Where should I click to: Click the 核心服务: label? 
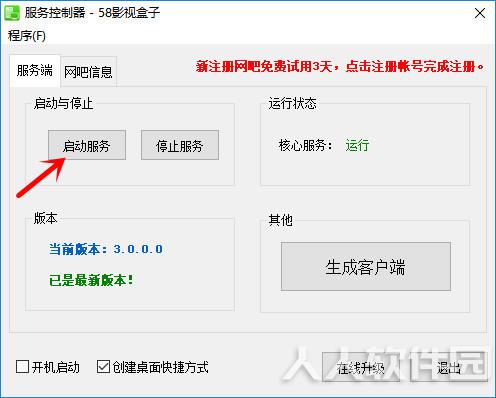click(x=305, y=145)
